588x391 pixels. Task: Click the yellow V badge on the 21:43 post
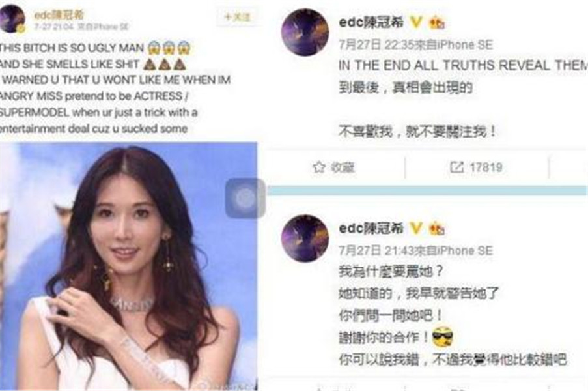pyautogui.click(x=415, y=228)
